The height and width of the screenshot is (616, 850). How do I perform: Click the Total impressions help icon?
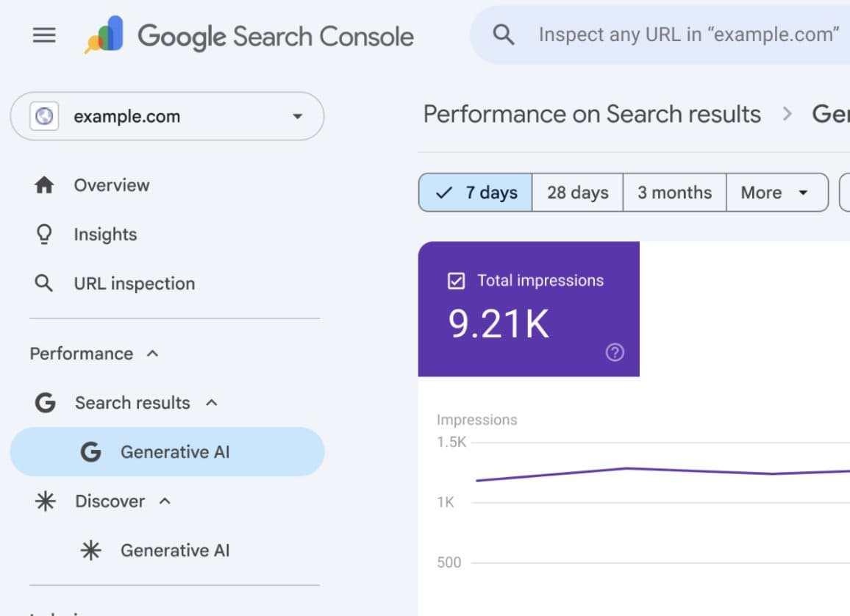[x=615, y=353]
